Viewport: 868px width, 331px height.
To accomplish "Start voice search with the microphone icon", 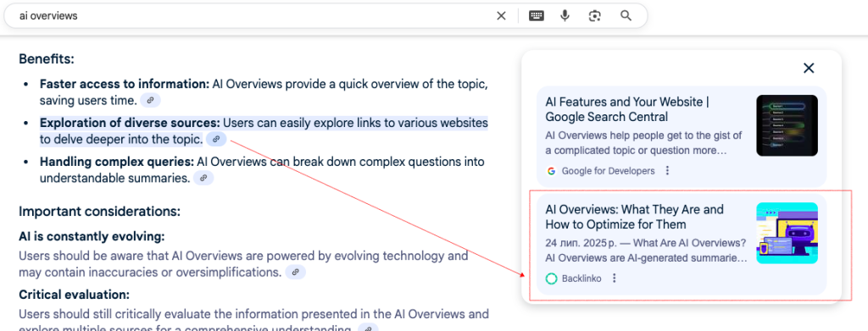I will point(565,15).
